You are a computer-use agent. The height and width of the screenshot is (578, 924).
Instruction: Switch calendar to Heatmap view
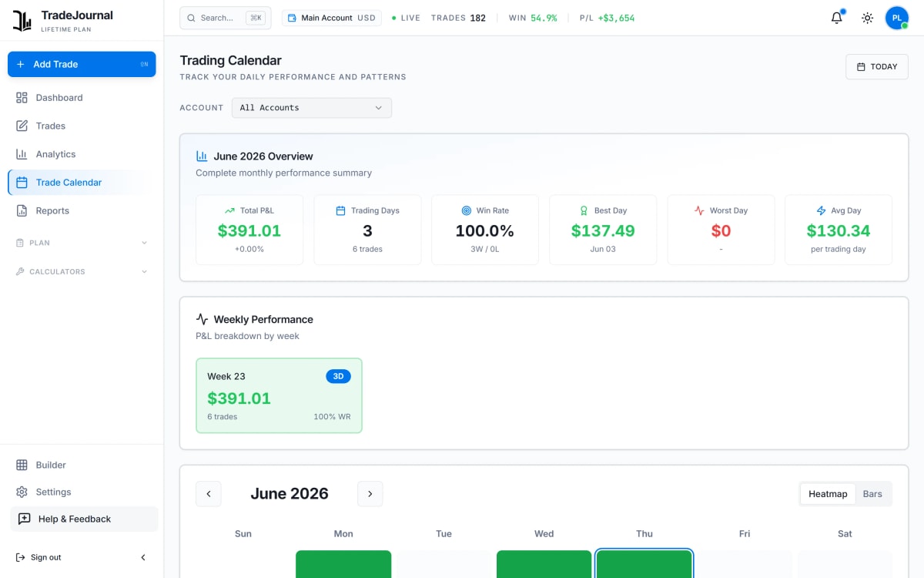pyautogui.click(x=828, y=494)
